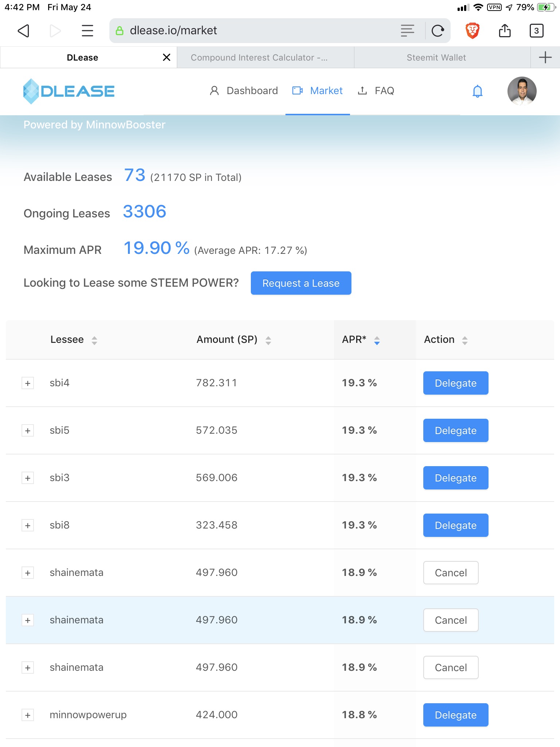The height and width of the screenshot is (747, 560).
Task: Expand the minnowpowerup row
Action: click(x=28, y=715)
